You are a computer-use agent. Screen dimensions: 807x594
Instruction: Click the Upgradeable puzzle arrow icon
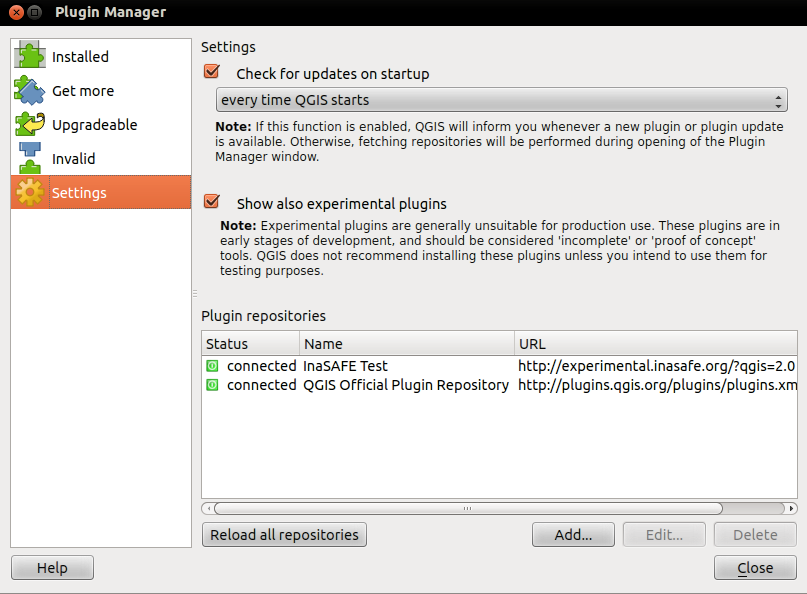[x=29, y=124]
